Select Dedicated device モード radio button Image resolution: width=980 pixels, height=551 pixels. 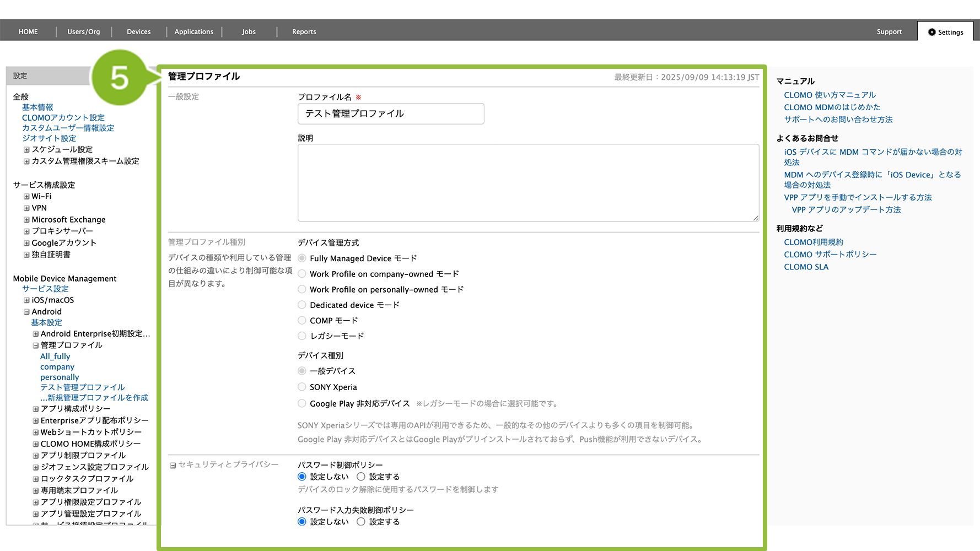tap(302, 305)
